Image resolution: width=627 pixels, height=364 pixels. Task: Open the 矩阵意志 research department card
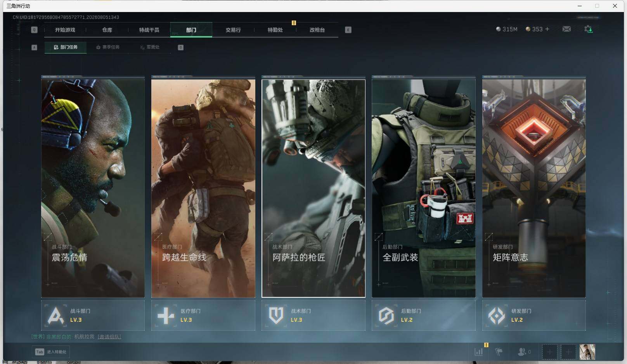coord(534,188)
